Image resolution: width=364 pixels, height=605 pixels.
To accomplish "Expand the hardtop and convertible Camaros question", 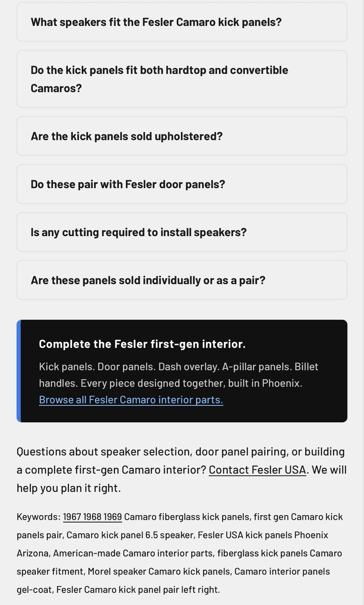I will click(159, 79).
